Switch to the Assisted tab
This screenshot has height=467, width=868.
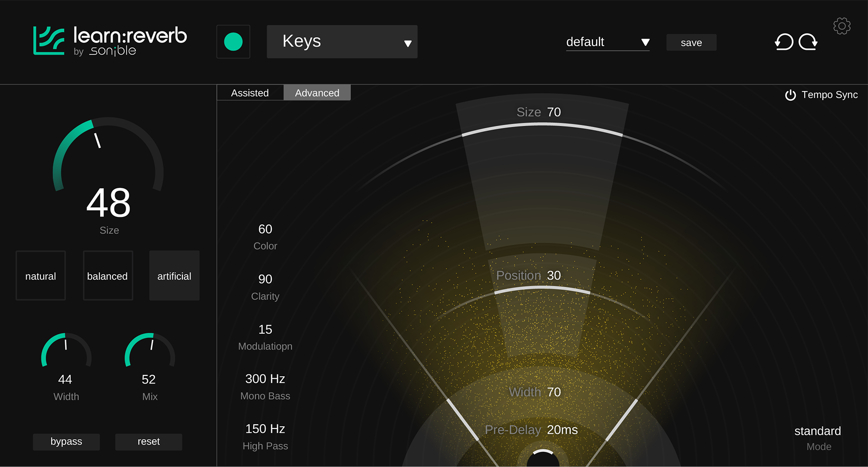coord(250,93)
